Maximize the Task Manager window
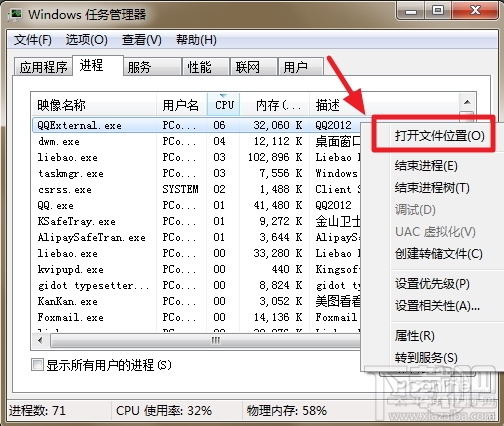This screenshot has height=426, width=504. point(438,11)
